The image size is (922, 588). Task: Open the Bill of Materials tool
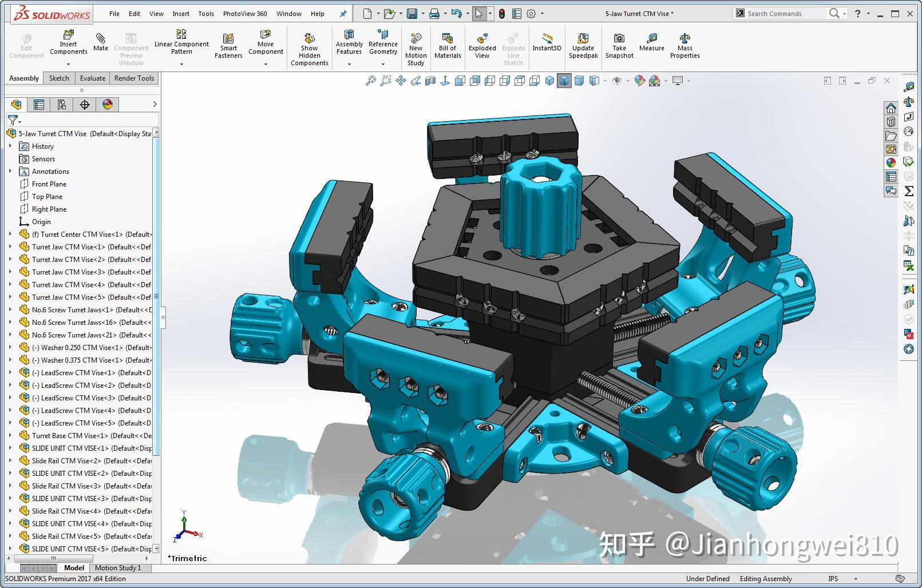coord(447,45)
